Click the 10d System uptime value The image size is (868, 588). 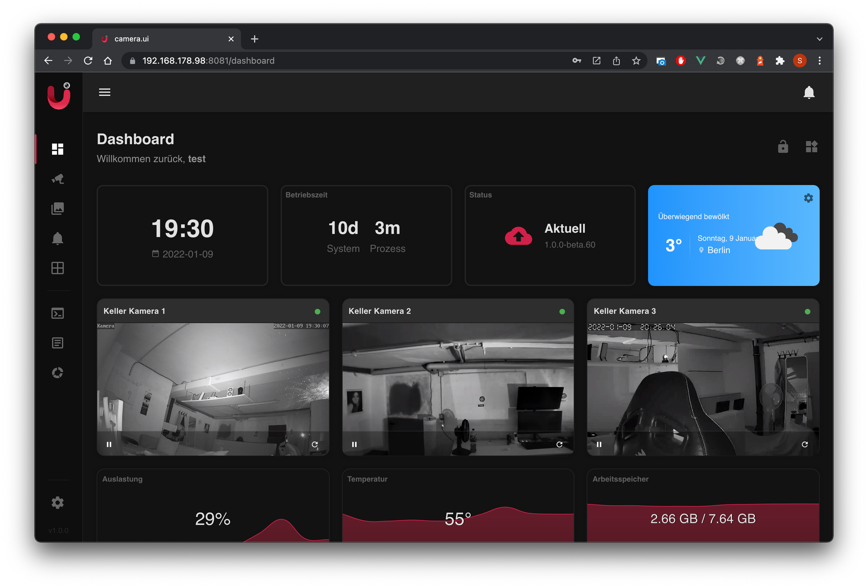pos(343,228)
